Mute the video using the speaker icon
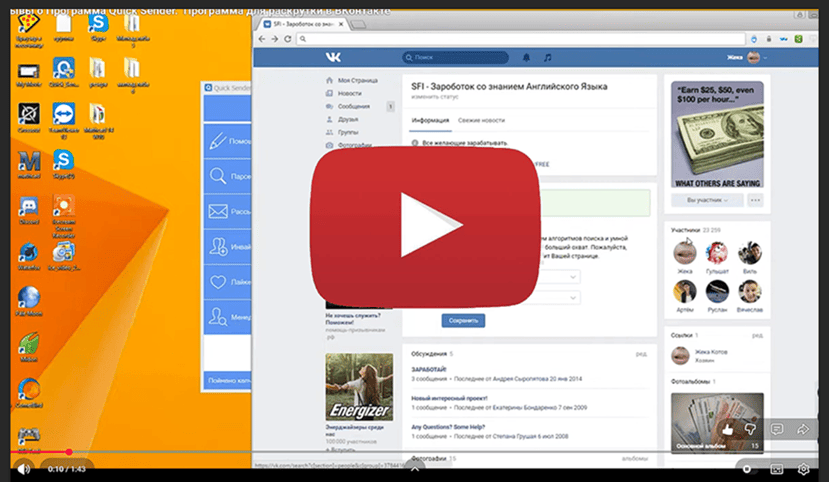 tap(24, 469)
